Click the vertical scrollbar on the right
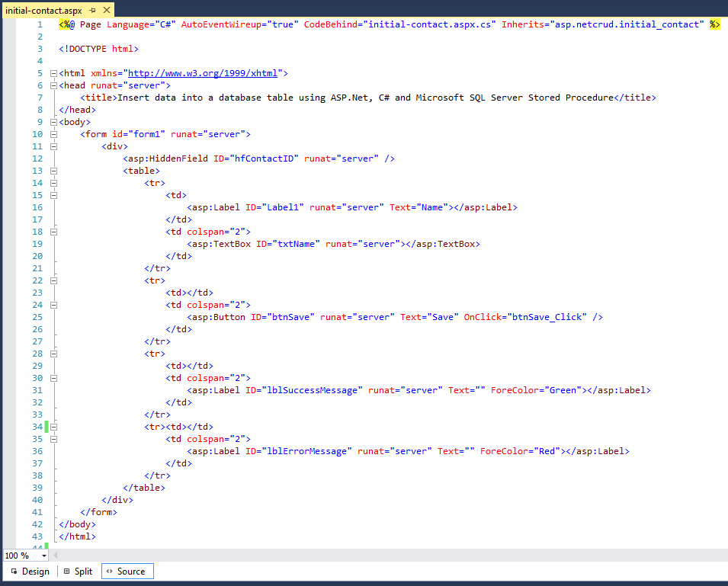The height and width of the screenshot is (586, 728). point(723,305)
